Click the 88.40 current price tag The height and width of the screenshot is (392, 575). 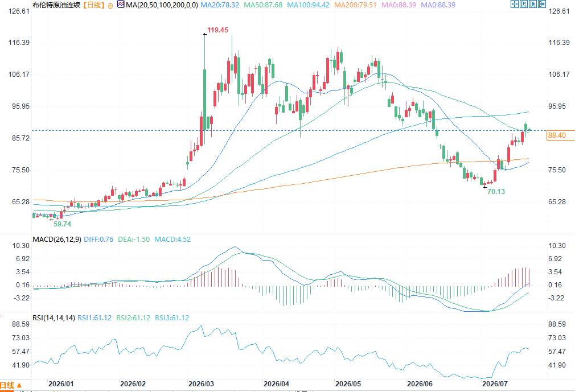557,135
